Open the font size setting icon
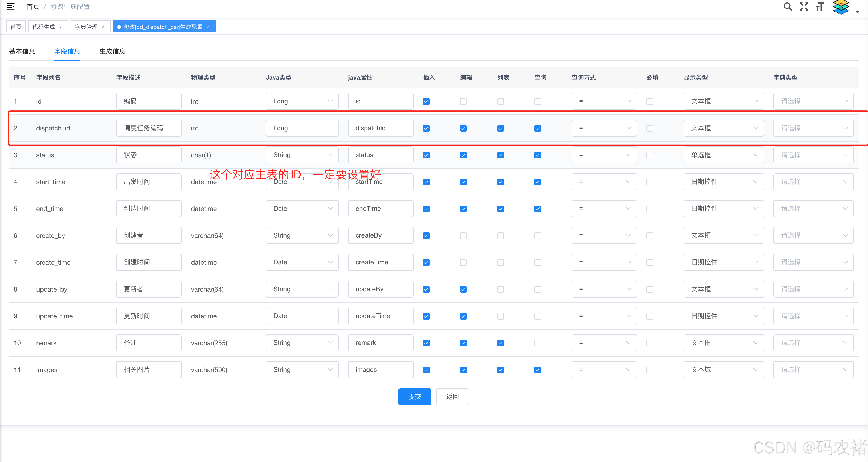The height and width of the screenshot is (462, 868). 820,6
